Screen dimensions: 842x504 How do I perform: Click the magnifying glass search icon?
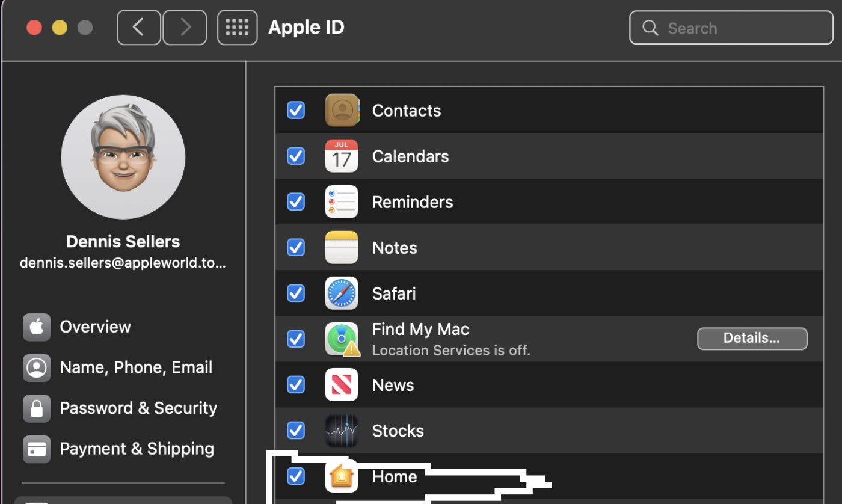(650, 28)
